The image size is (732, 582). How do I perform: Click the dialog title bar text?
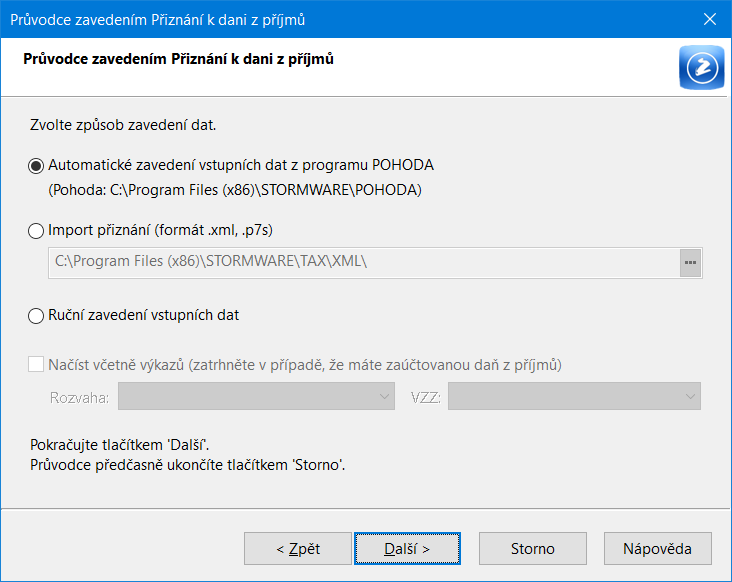pyautogui.click(x=157, y=20)
